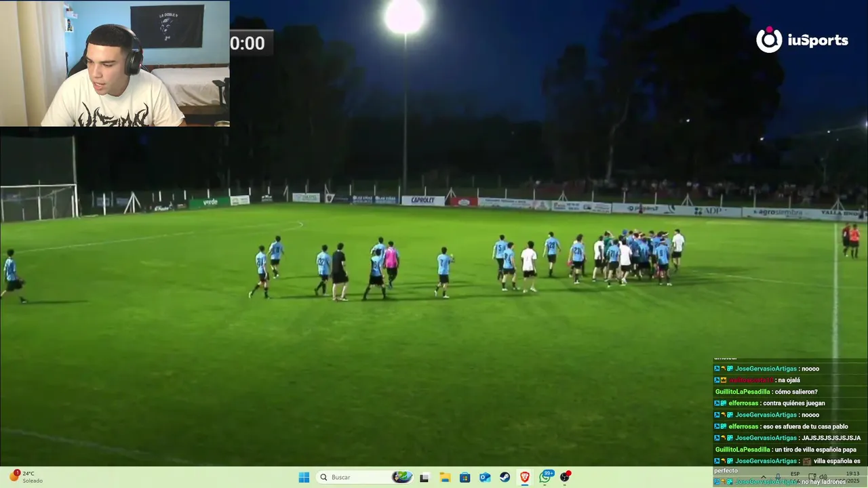
Task: Open Task View from the taskbar
Action: pos(425,477)
